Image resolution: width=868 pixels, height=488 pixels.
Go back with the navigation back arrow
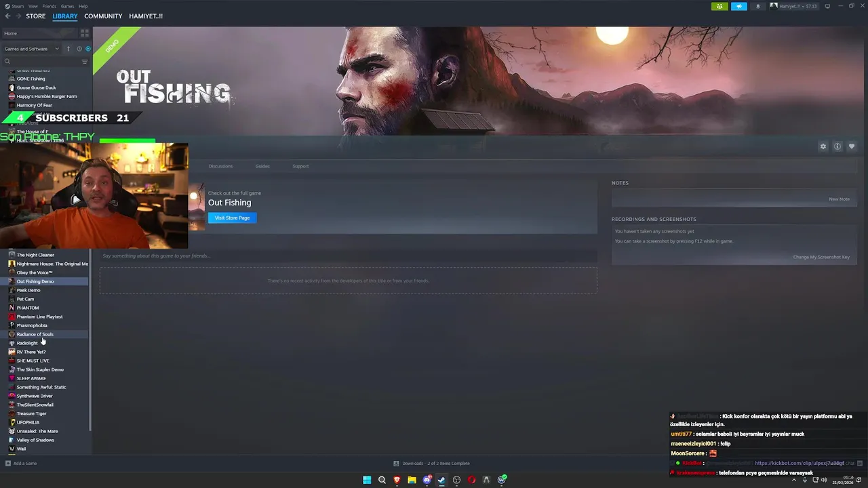click(8, 16)
